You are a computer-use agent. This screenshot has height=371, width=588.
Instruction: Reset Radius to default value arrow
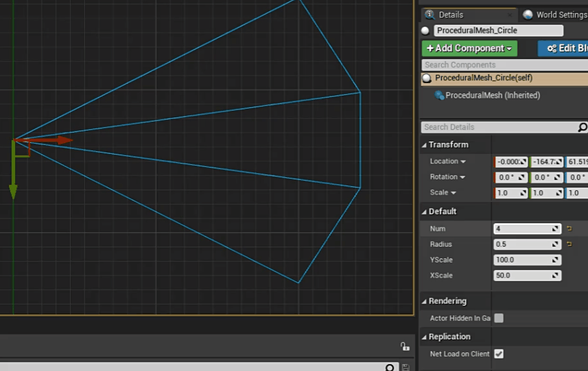click(569, 244)
